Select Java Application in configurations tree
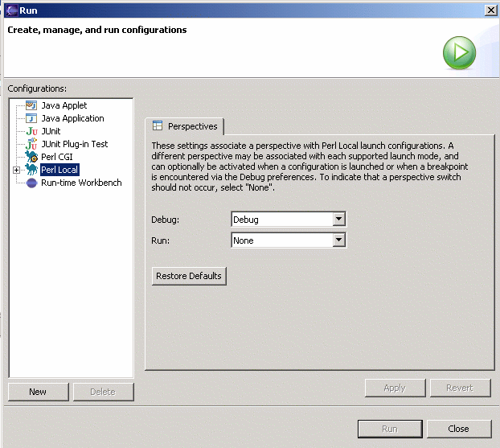The width and height of the screenshot is (500, 448). [x=72, y=118]
